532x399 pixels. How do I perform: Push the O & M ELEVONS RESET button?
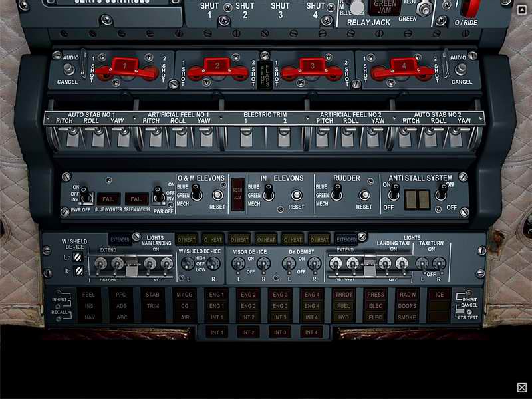217,195
